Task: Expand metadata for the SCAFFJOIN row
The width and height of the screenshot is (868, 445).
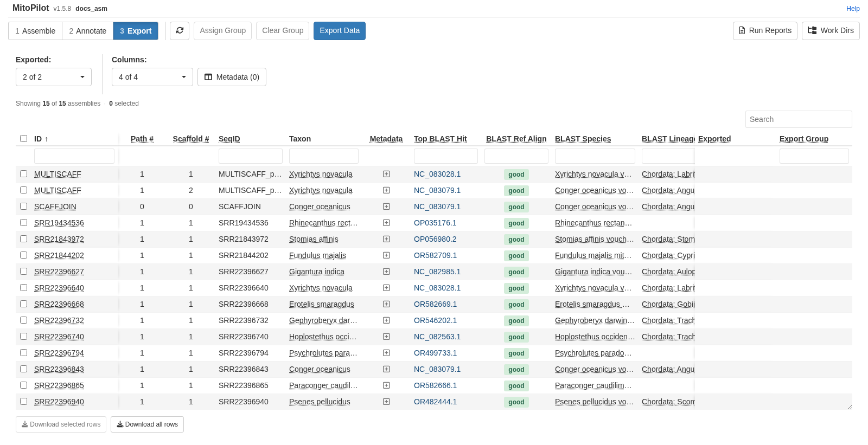Action: 386,207
